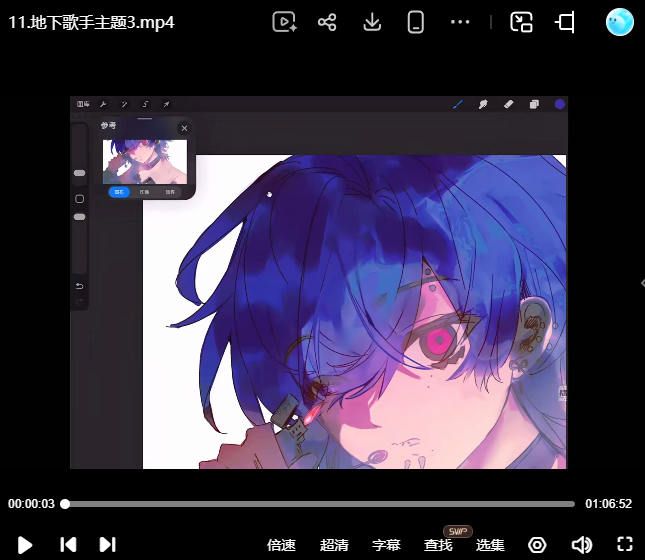Open the 超清 quality selector

click(x=334, y=545)
